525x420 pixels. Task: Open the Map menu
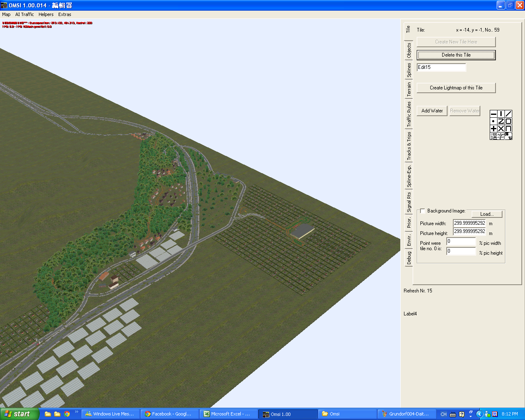click(x=6, y=14)
